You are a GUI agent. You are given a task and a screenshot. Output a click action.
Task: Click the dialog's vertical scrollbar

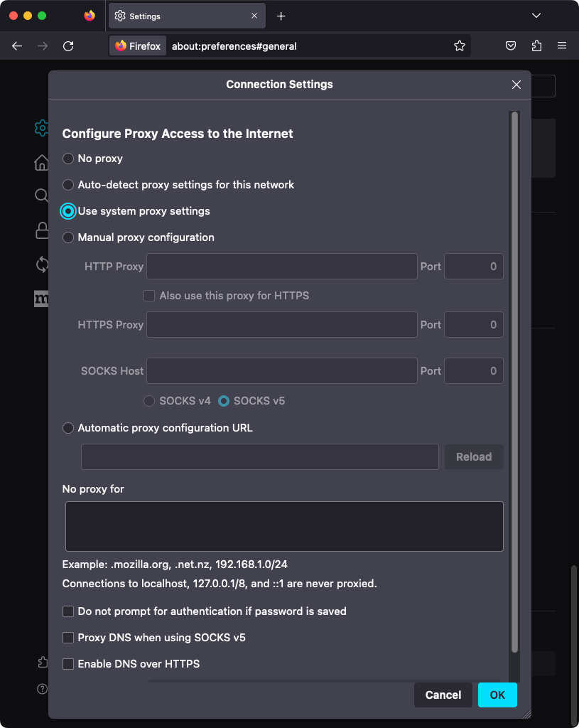[x=514, y=382]
